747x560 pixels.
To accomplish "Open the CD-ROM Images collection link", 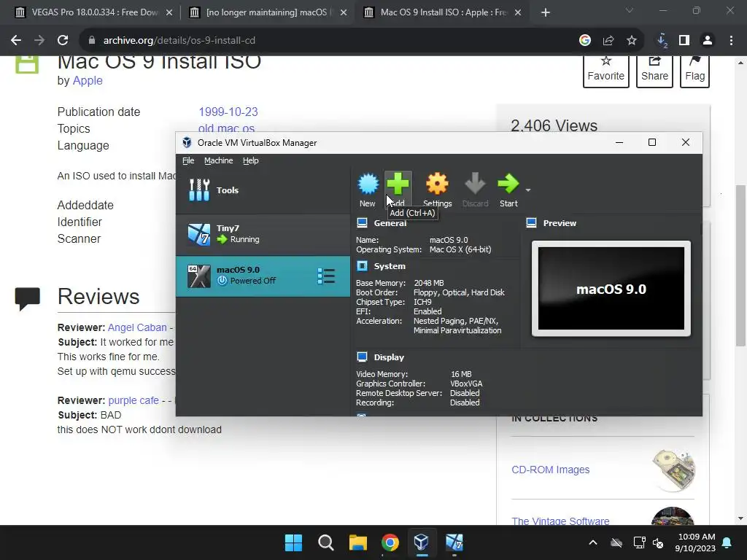I will click(x=550, y=470).
